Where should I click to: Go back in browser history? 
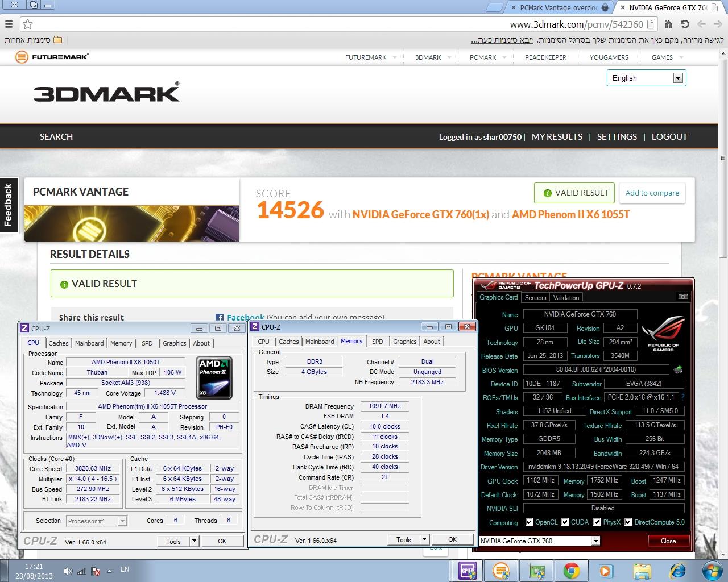pos(717,24)
